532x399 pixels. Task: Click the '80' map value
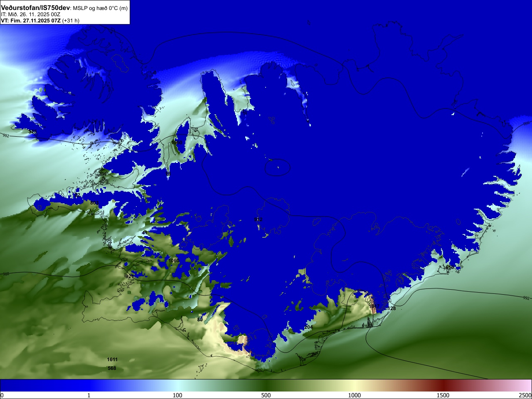pos(200,320)
